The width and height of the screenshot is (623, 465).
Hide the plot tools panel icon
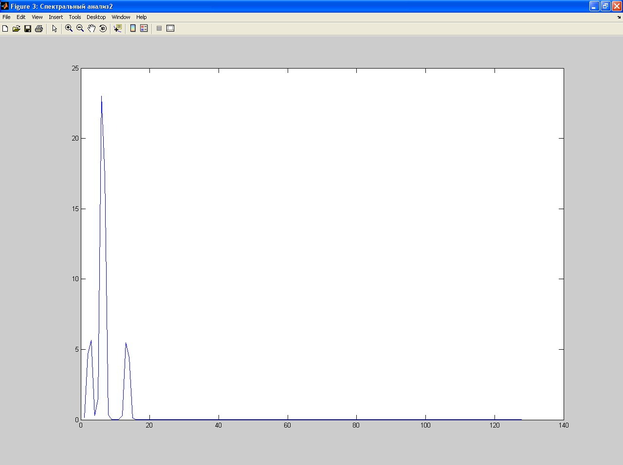click(x=158, y=28)
